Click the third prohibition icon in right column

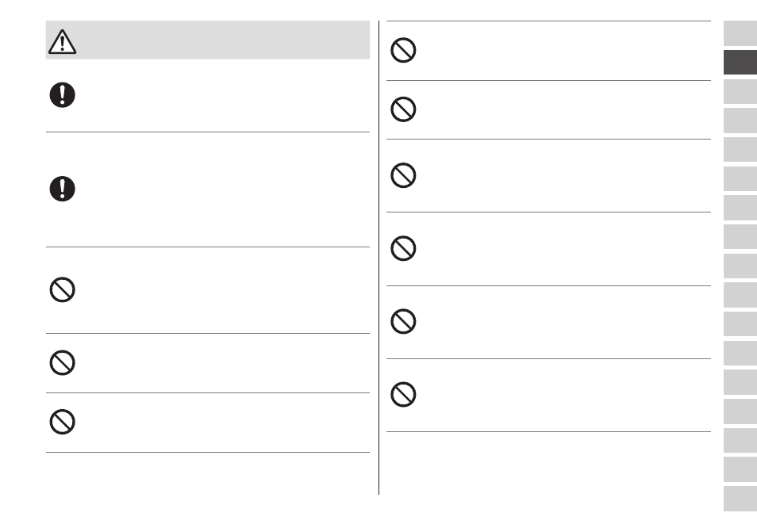(403, 175)
